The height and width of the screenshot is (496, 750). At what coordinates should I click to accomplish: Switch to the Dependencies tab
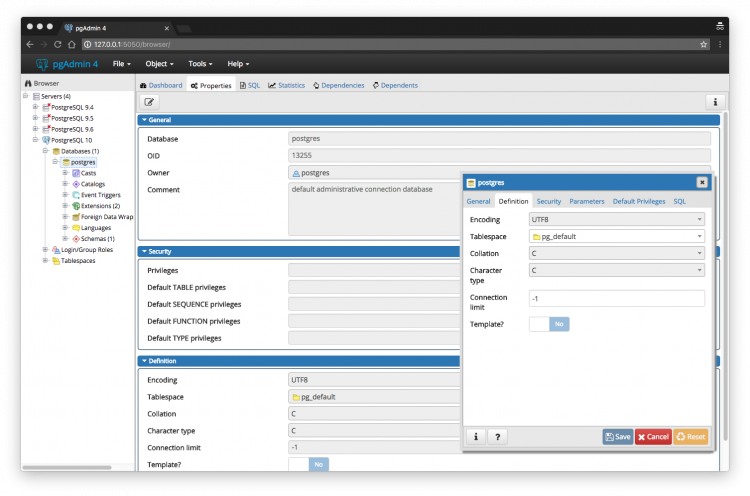coord(339,86)
